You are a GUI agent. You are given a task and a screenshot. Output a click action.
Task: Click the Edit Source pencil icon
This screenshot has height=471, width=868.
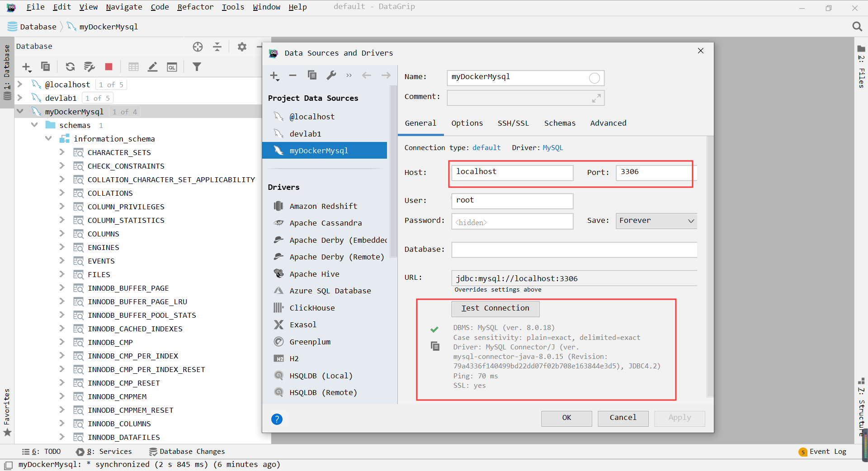(153, 67)
